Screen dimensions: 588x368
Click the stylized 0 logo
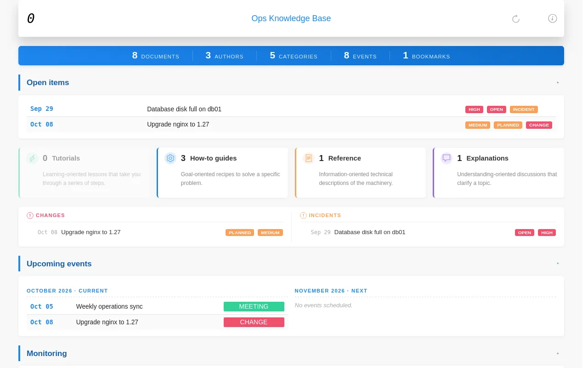coord(30,18)
